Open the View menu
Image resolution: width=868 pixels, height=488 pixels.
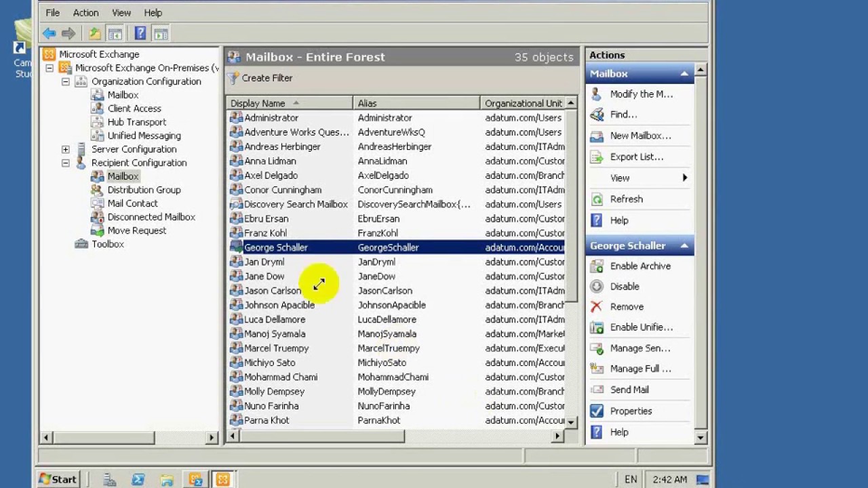pyautogui.click(x=121, y=12)
